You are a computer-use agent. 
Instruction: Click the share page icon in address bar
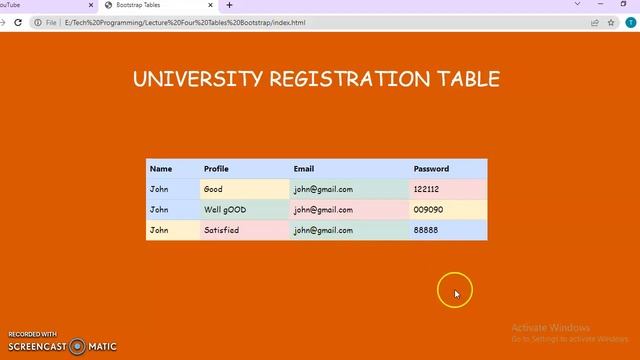coord(595,23)
